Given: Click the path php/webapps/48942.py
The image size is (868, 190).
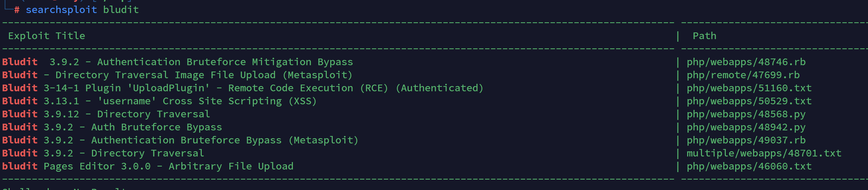Looking at the screenshot, I should point(746,127).
